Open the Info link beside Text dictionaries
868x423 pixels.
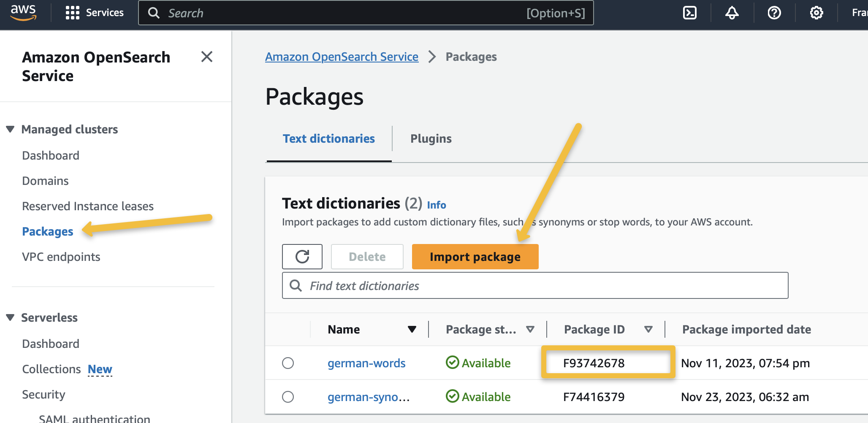click(x=437, y=205)
